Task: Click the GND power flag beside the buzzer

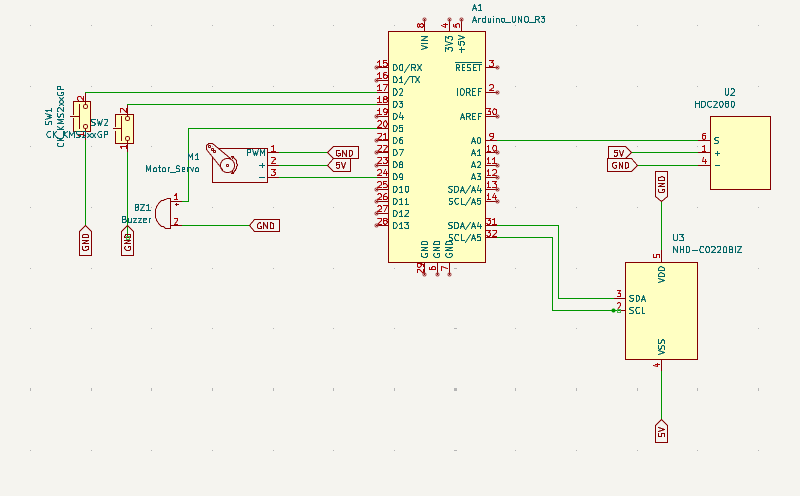Action: (x=265, y=225)
